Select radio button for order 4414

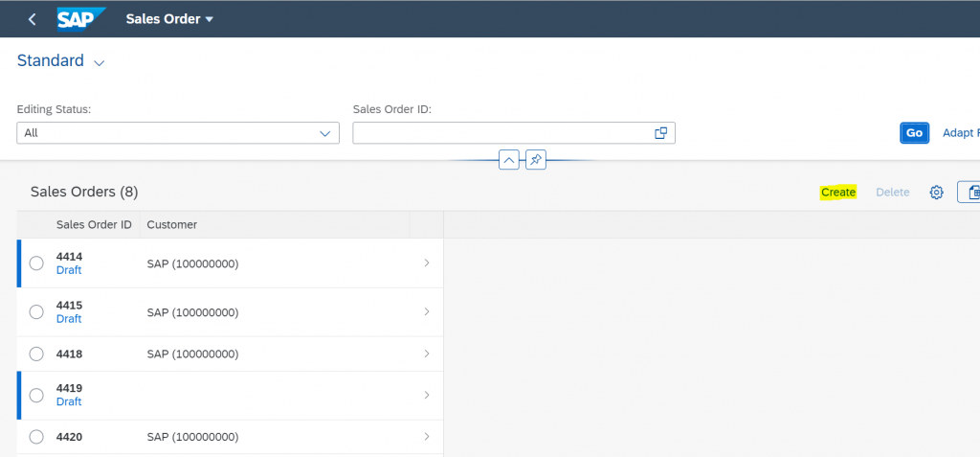pos(37,263)
